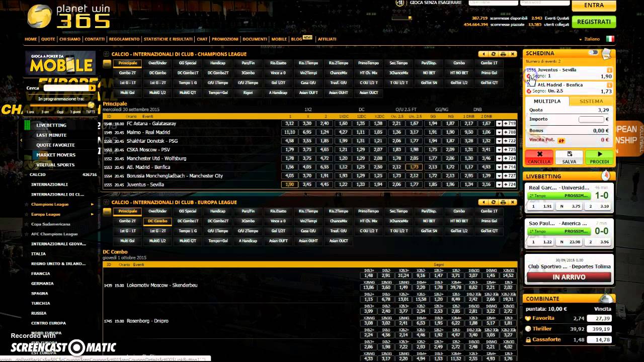Select odd 11,10 for Malmo win
The width and height of the screenshot is (644, 362).
click(x=289, y=132)
